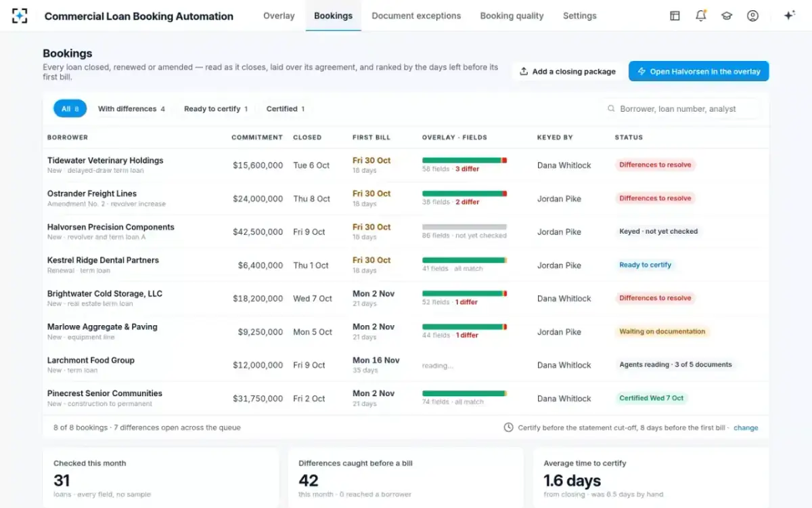Click the Checked this month card

(161, 478)
